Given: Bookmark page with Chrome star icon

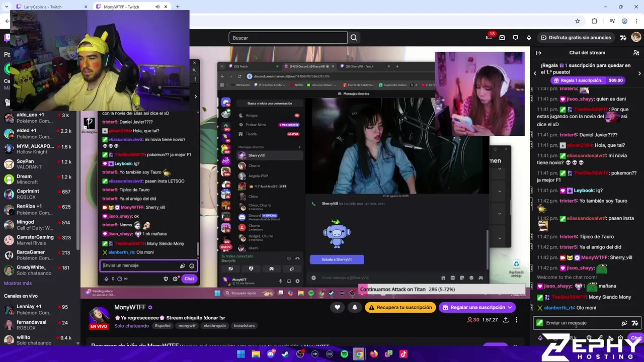Looking at the screenshot, I should pos(578,21).
